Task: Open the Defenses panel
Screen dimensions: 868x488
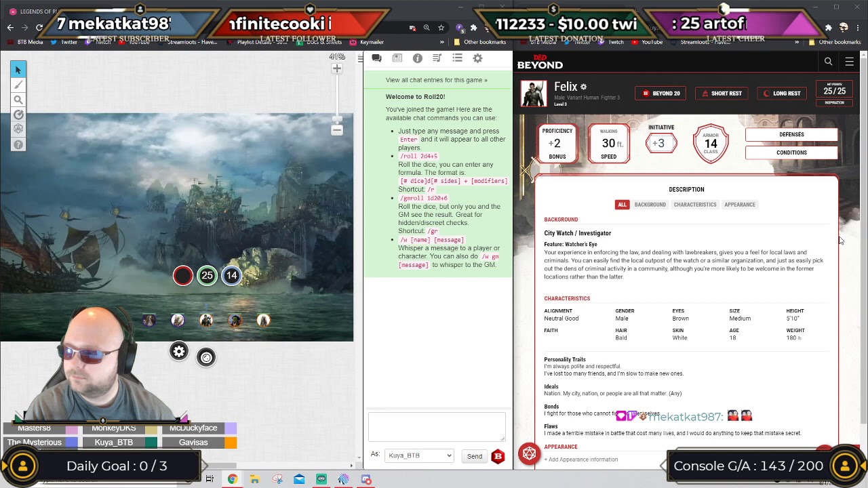Action: click(x=791, y=134)
